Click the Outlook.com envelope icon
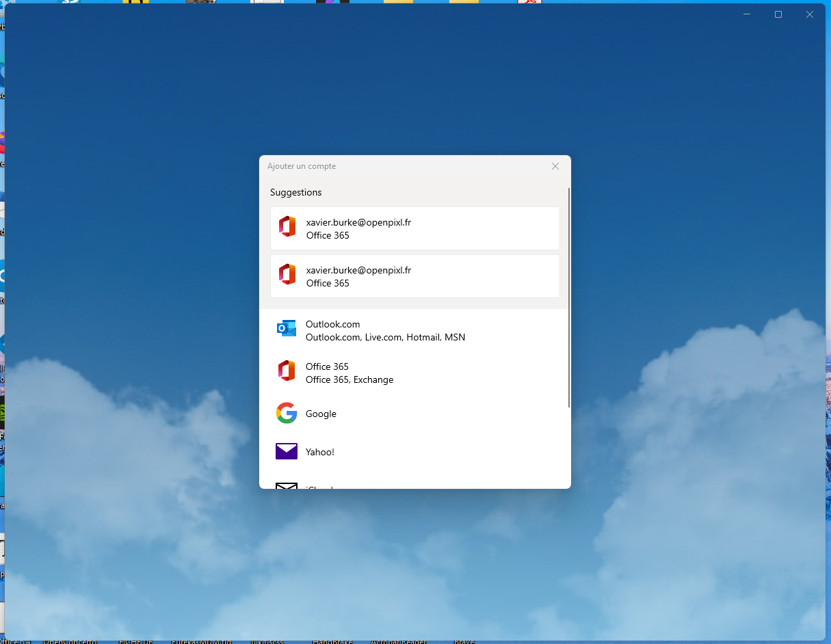Image resolution: width=831 pixels, height=644 pixels. point(287,328)
